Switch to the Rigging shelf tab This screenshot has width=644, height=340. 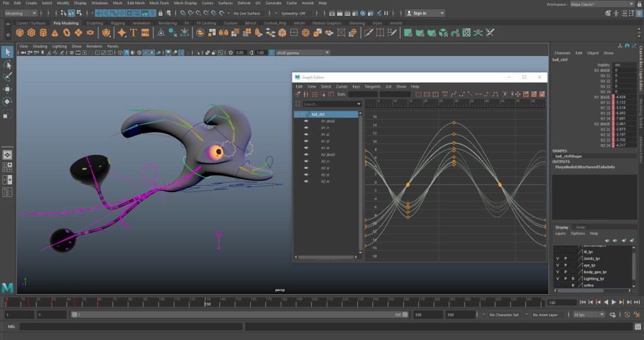pyautogui.click(x=118, y=23)
